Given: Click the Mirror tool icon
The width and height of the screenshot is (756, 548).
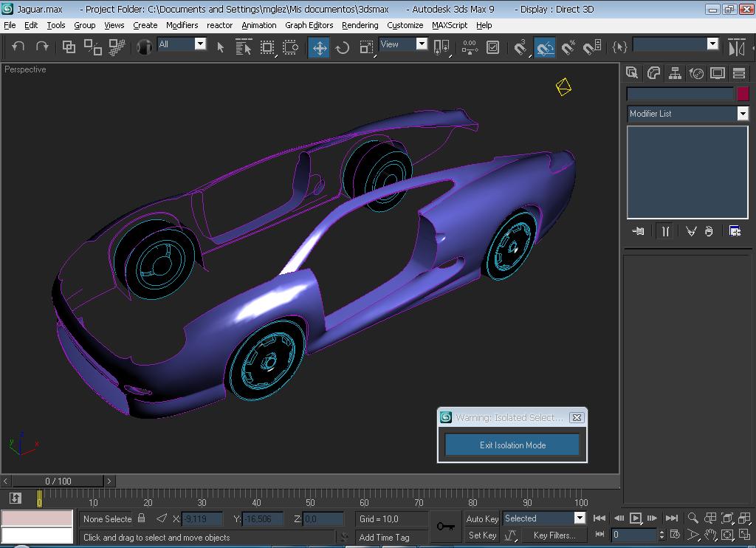Looking at the screenshot, I should 736,47.
